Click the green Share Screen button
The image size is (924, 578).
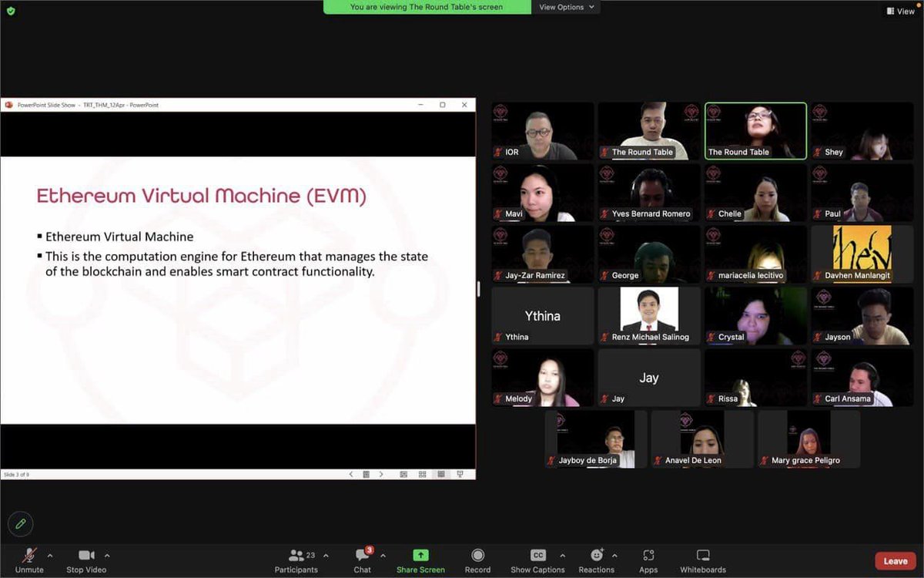coord(420,560)
